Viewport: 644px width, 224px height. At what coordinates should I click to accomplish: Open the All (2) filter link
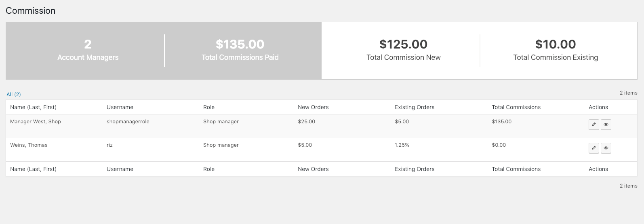pyautogui.click(x=14, y=94)
